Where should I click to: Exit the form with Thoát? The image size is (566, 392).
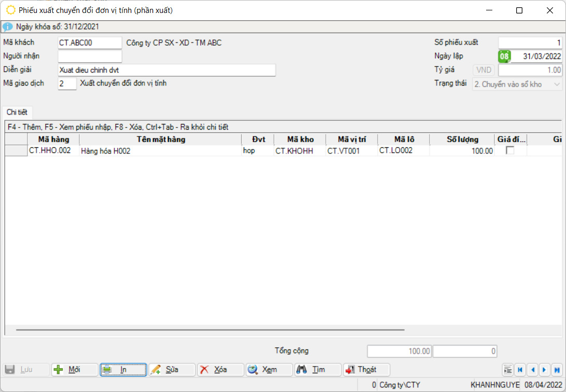point(366,370)
